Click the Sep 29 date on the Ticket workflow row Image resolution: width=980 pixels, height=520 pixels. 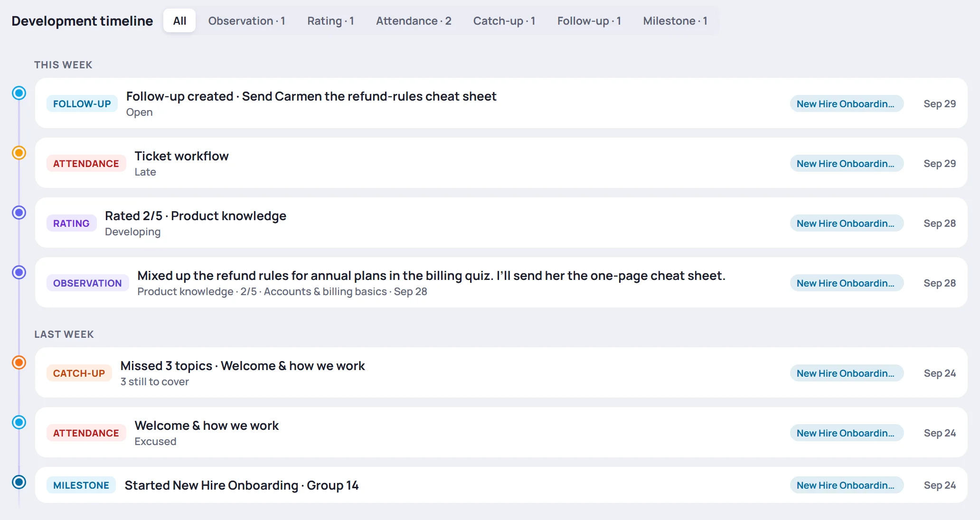[x=940, y=163]
